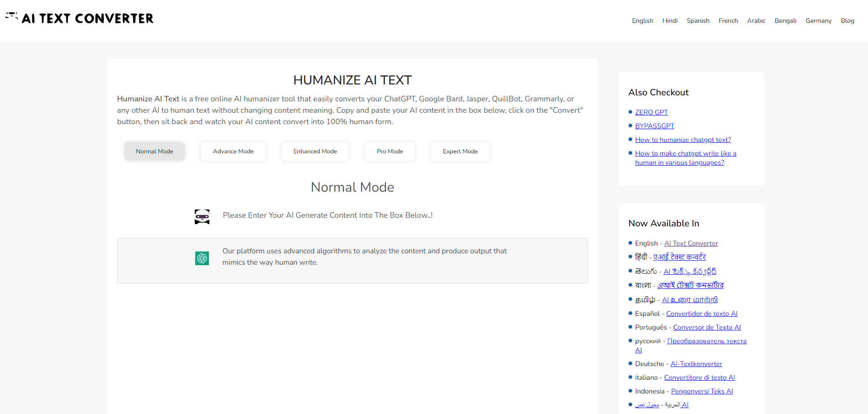This screenshot has height=414, width=868.
Task: Open Convertitore di testo AI link
Action: pos(699,377)
